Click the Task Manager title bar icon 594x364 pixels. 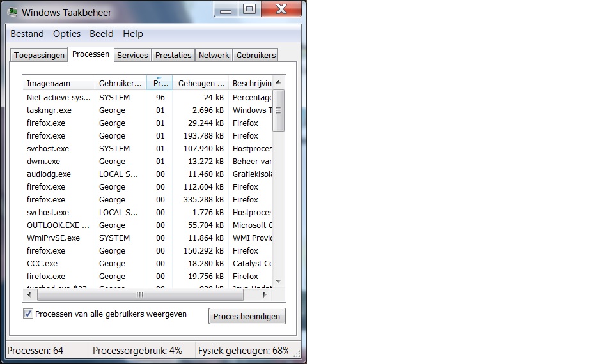pos(13,12)
